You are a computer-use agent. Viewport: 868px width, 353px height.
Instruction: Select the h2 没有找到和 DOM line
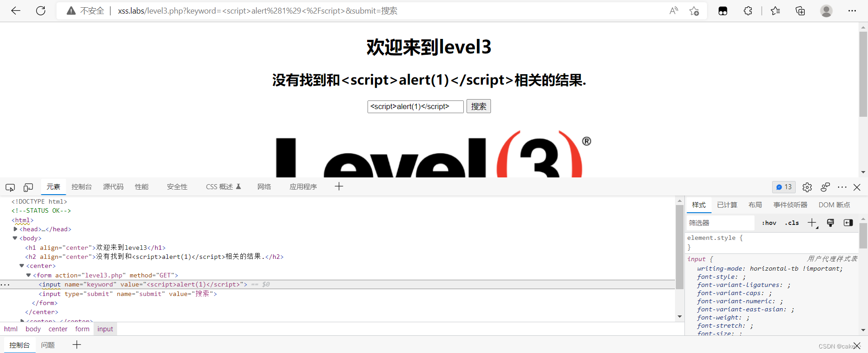tap(154, 257)
